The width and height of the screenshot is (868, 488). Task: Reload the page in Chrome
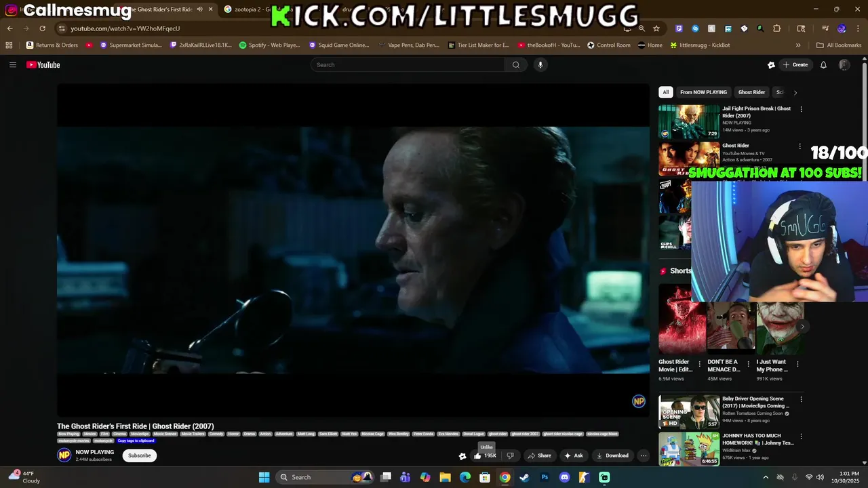(42, 28)
